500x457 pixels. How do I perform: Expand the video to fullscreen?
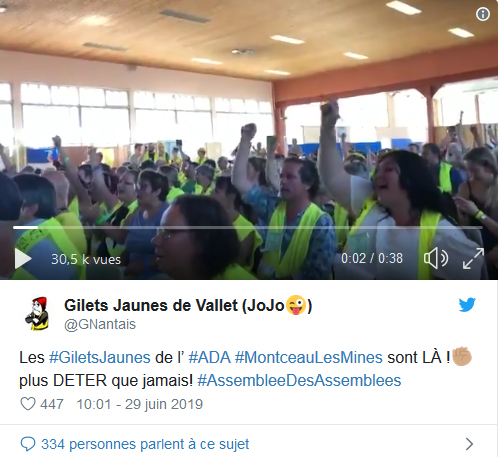tap(473, 258)
